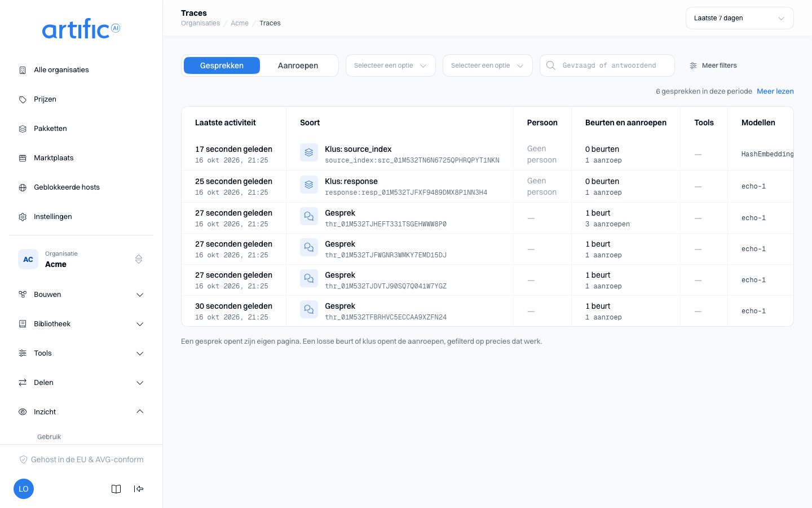The height and width of the screenshot is (508, 812).
Task: Click the Delen arrows icon
Action: [x=23, y=383]
